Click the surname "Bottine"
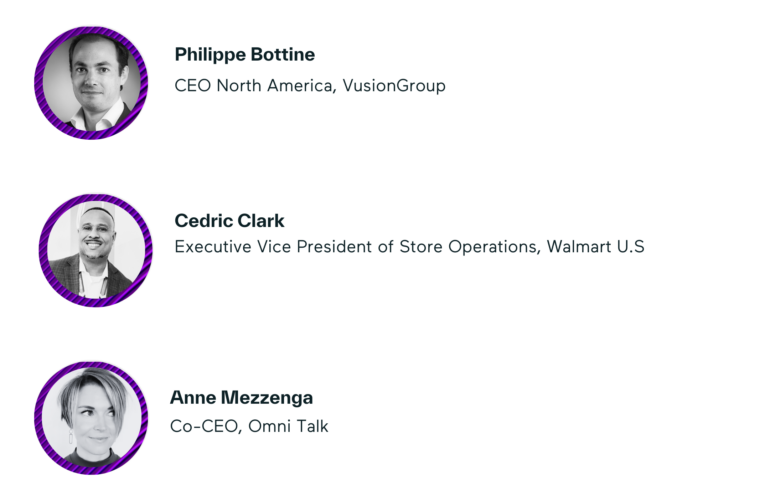The height and width of the screenshot is (501, 770). pyautogui.click(x=283, y=55)
